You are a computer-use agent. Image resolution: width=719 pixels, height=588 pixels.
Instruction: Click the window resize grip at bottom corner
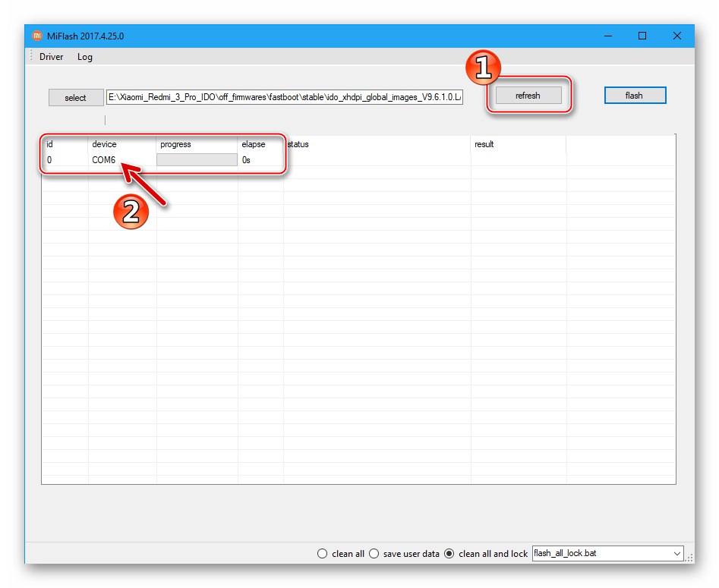click(689, 558)
